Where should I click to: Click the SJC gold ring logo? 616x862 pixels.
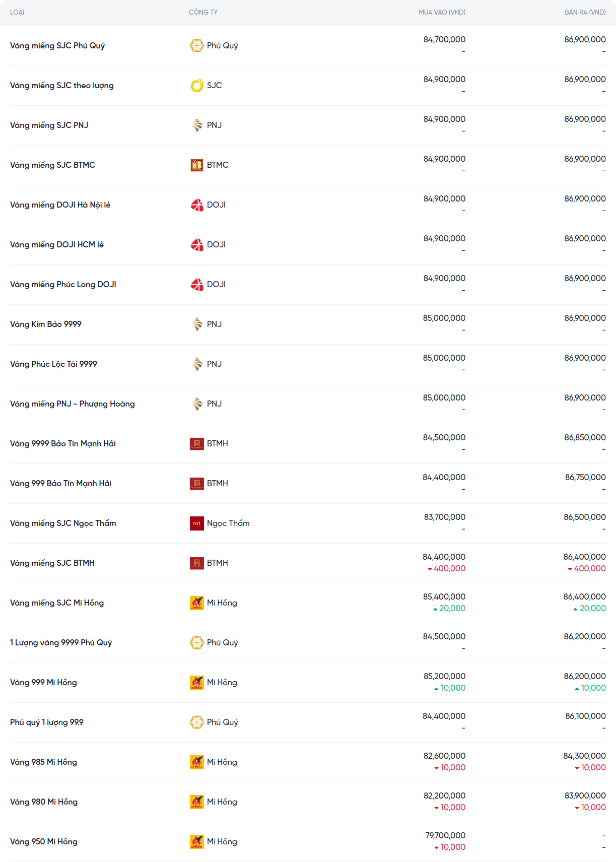196,85
